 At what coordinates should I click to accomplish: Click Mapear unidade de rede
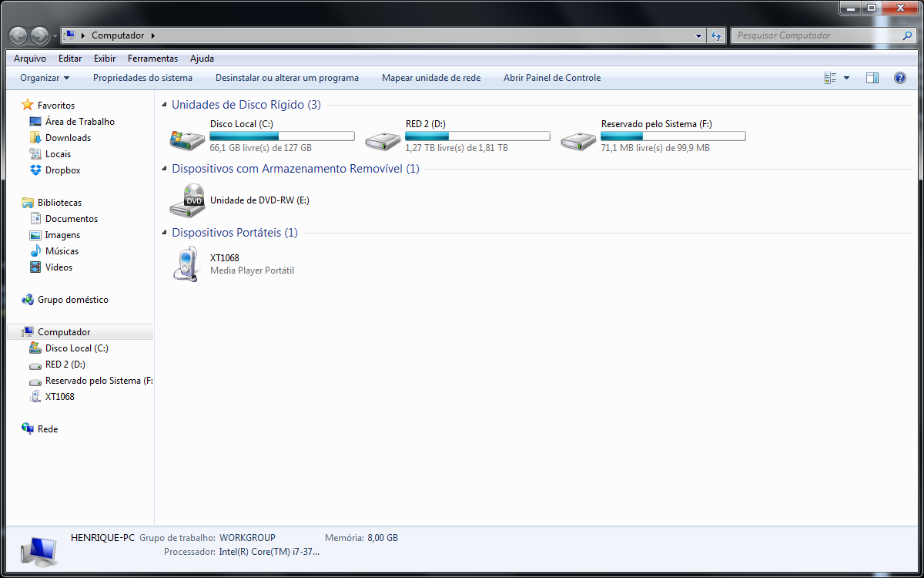(x=431, y=78)
